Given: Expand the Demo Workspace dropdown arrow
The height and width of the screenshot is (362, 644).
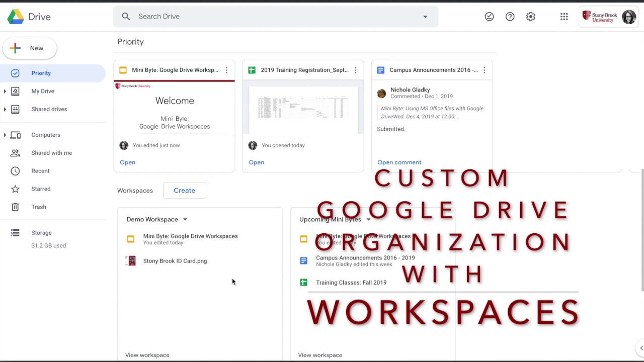Looking at the screenshot, I should 185,220.
